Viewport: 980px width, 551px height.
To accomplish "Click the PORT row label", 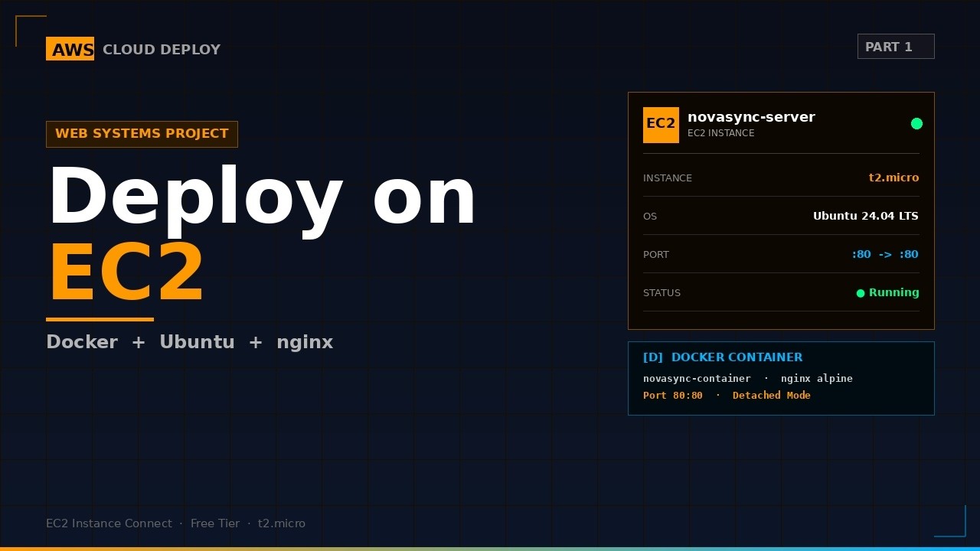I will click(x=656, y=255).
